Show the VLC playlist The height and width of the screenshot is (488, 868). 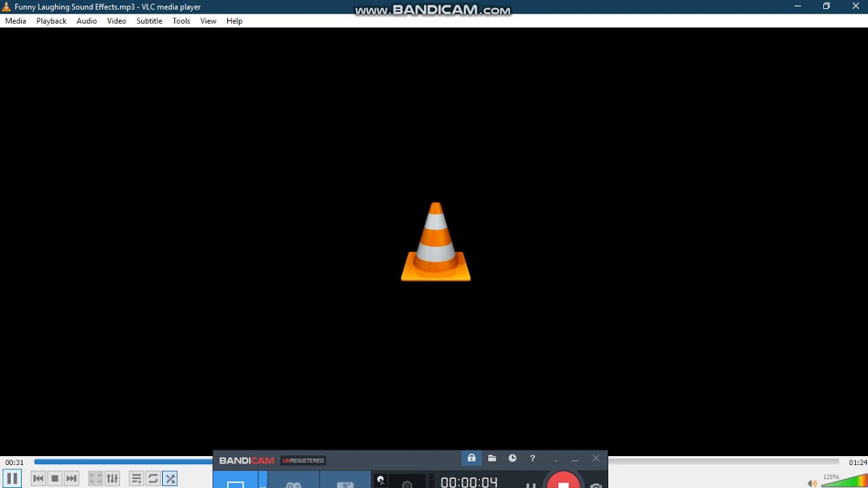tap(136, 479)
